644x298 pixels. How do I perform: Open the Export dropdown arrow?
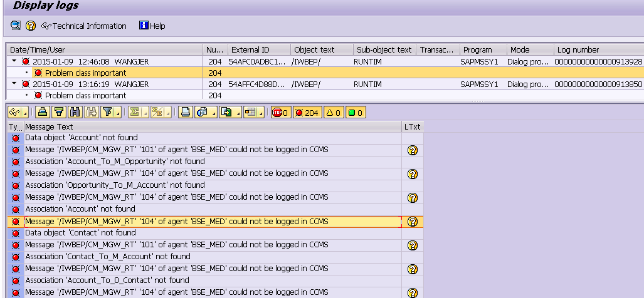click(x=238, y=112)
